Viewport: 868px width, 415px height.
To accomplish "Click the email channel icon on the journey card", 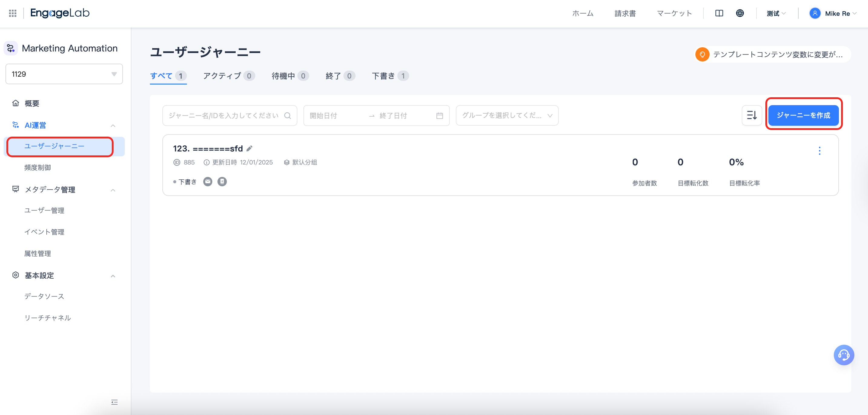I will coord(207,181).
